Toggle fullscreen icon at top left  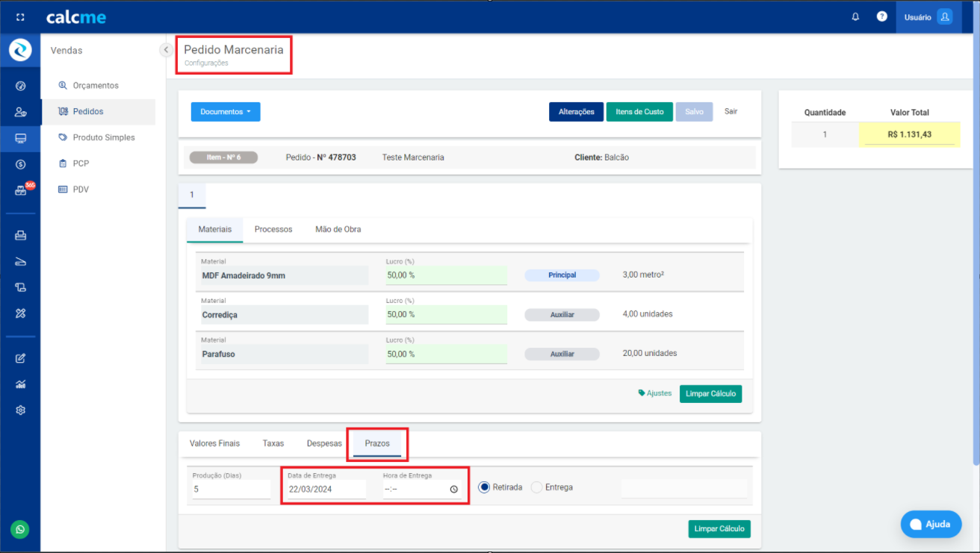point(20,17)
